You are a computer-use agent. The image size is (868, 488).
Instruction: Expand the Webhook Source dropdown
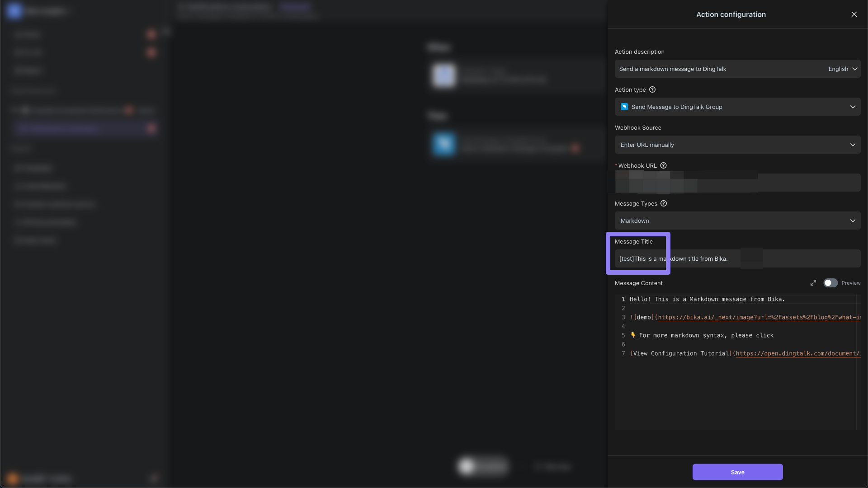click(737, 144)
